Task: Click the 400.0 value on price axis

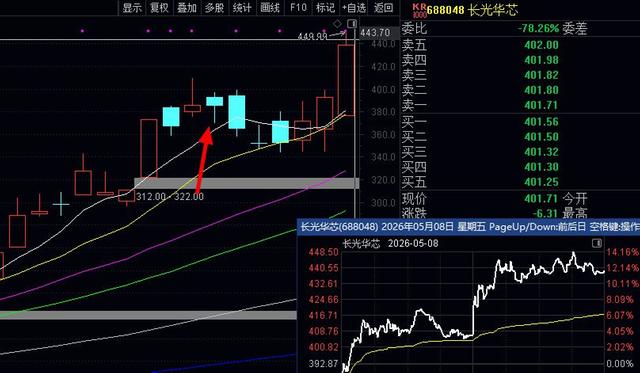Action: click(x=383, y=89)
